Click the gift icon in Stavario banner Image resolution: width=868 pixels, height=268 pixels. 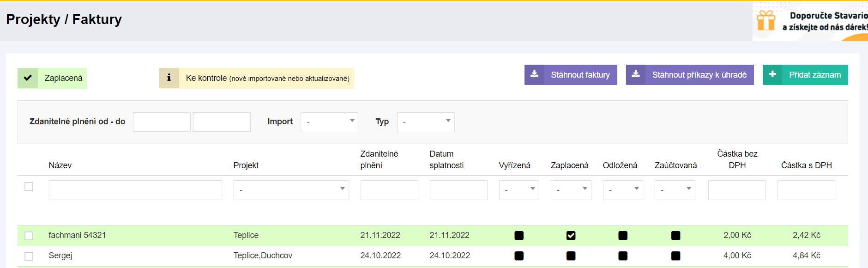click(766, 21)
